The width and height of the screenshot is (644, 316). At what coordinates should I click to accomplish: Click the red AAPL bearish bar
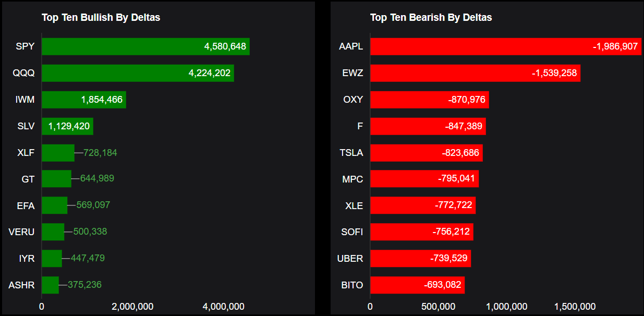coord(505,46)
